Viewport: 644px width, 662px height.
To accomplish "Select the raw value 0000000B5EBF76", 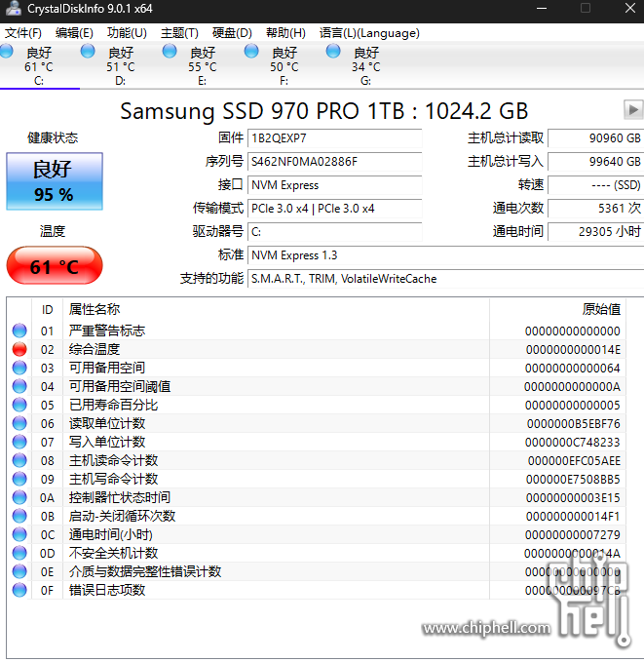I will 574,424.
